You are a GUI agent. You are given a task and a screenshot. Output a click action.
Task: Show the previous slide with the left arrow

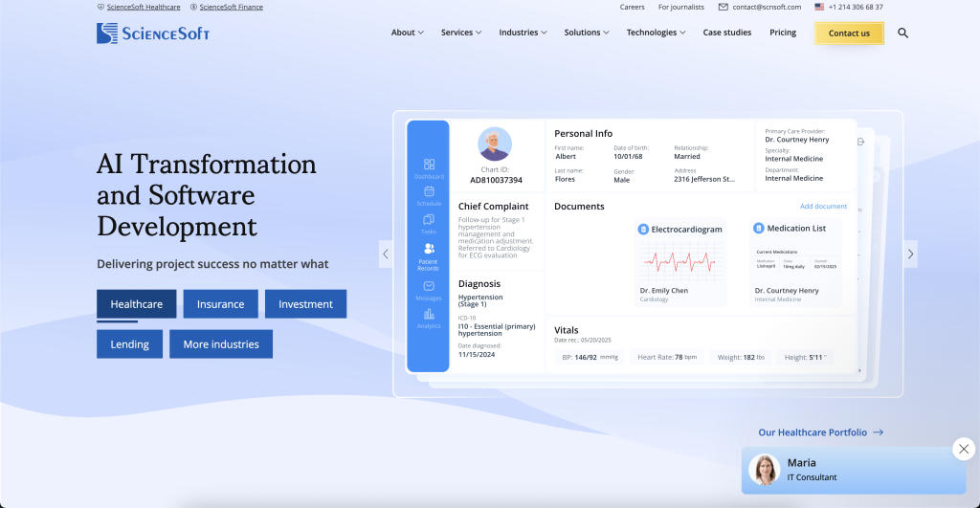(x=386, y=254)
